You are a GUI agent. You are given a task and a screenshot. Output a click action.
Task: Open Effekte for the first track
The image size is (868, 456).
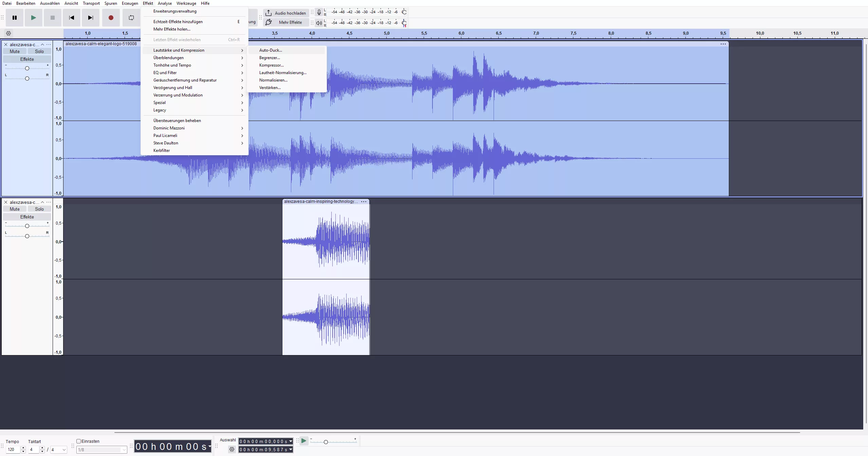coord(27,59)
